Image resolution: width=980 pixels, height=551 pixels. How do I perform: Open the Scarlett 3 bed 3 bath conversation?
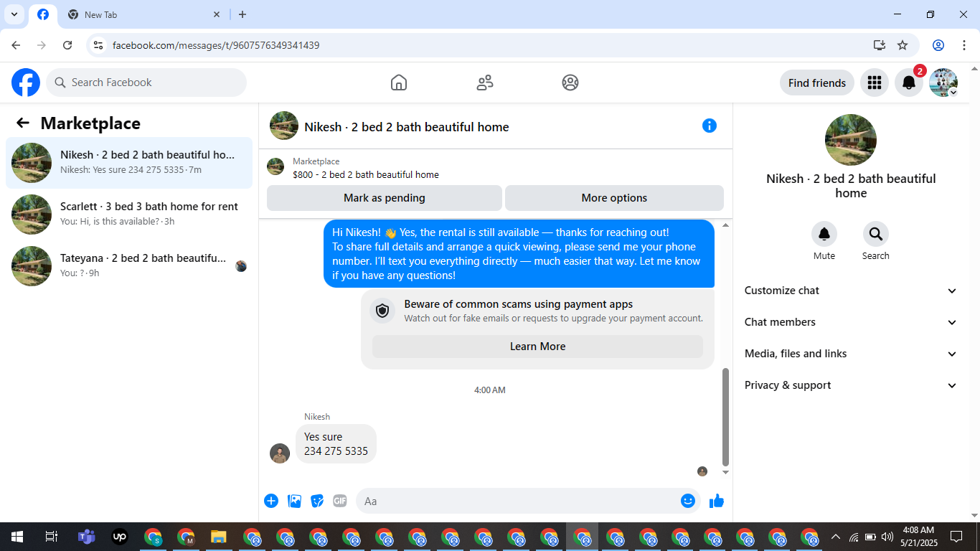coord(129,215)
